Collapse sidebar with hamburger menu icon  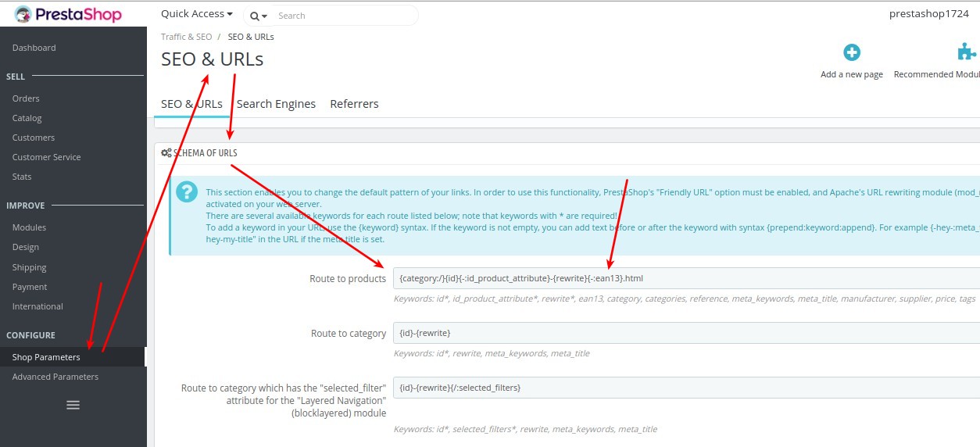(x=73, y=405)
